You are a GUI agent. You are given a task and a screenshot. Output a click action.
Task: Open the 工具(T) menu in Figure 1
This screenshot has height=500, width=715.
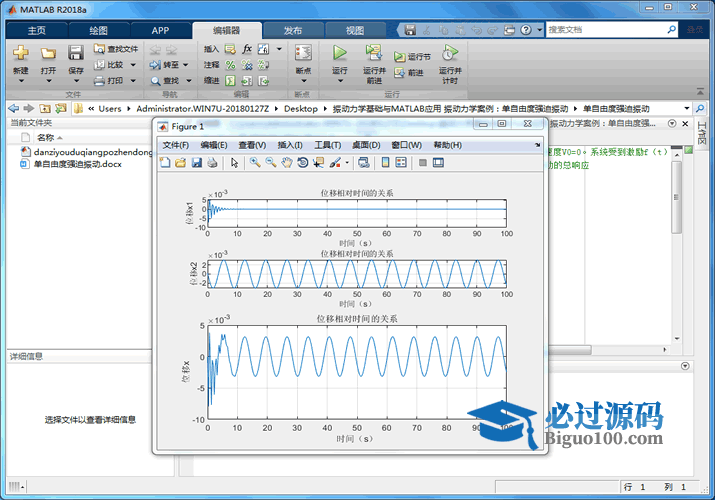click(327, 145)
